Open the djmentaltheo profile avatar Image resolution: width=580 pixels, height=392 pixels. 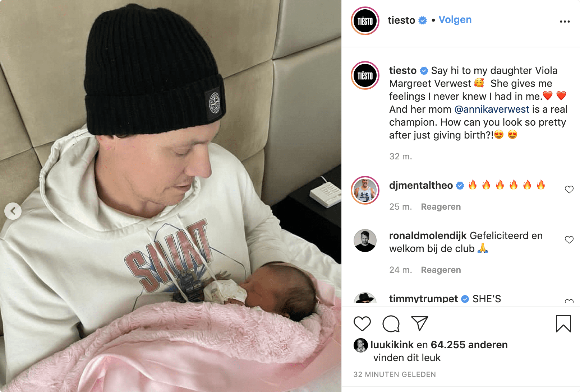(365, 190)
